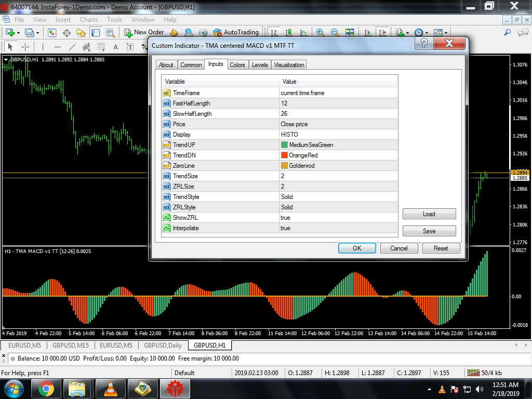Select the trendline drawing tool
This screenshot has width=532, height=399.
click(72, 46)
